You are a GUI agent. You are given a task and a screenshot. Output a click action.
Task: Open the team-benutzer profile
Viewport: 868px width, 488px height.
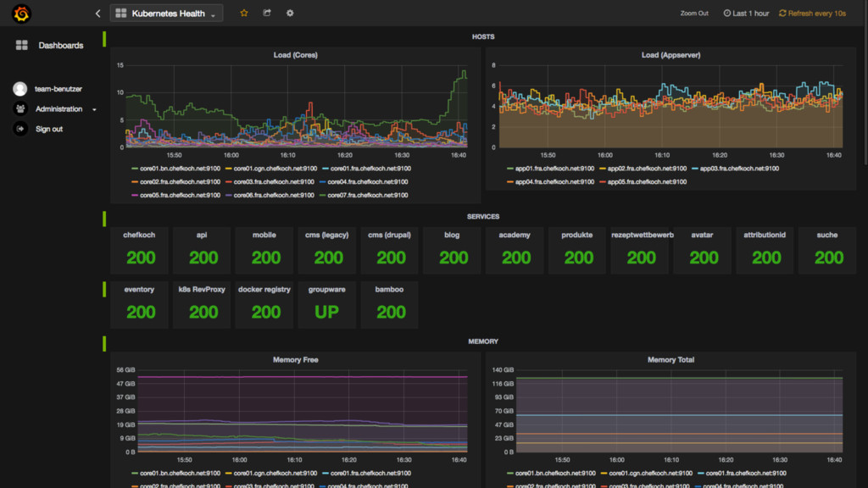point(58,88)
